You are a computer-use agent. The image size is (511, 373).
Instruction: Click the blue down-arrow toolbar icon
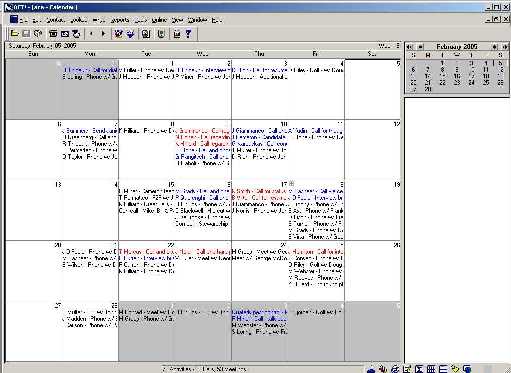pos(130,34)
